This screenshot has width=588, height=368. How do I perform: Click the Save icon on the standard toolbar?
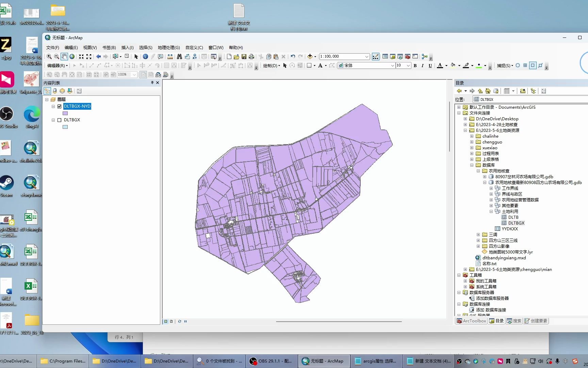[244, 57]
